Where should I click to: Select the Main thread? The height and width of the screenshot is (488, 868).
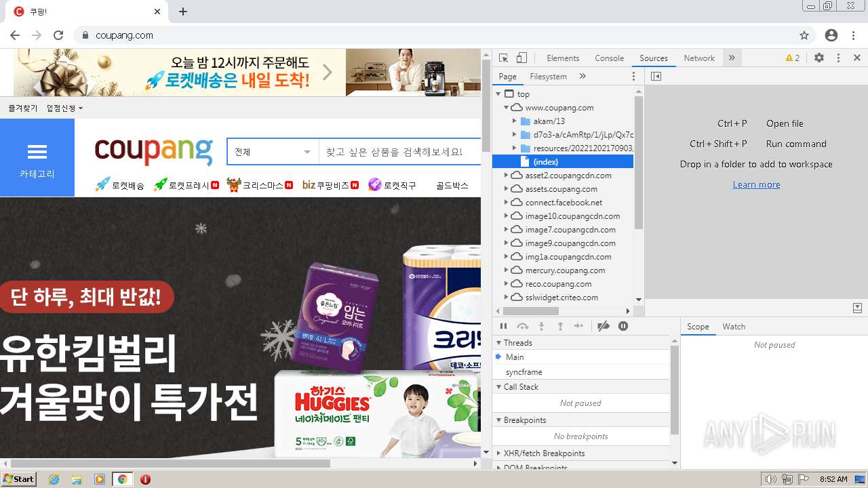pyautogui.click(x=581, y=357)
